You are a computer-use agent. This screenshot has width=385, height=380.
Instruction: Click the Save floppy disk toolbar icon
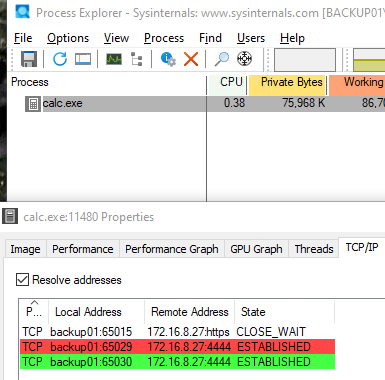29,59
